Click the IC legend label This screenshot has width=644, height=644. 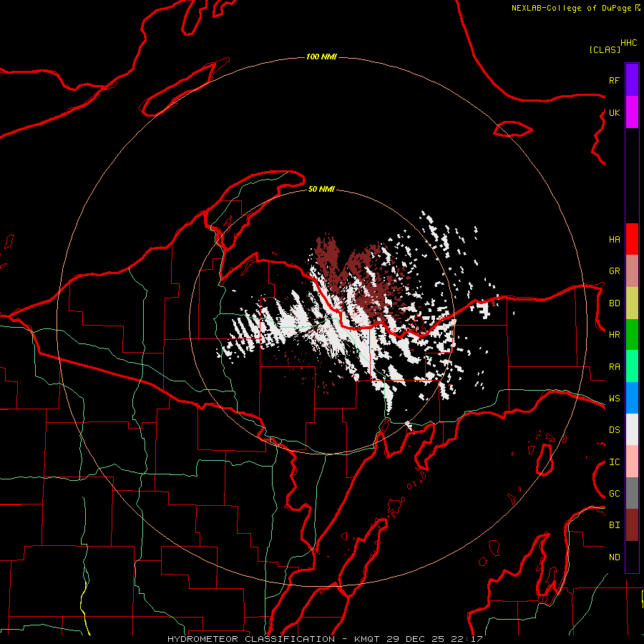[614, 462]
